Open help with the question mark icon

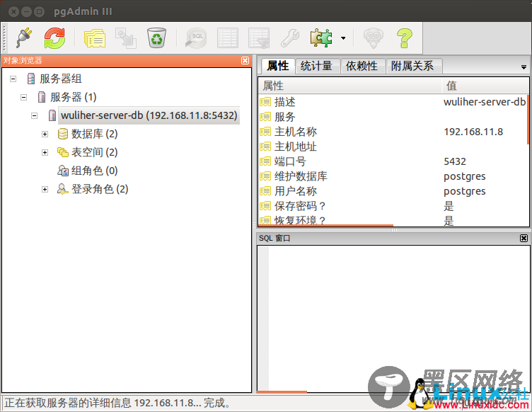405,38
